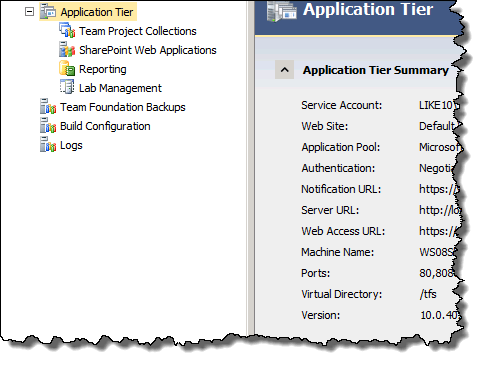The width and height of the screenshot is (483, 365).
Task: Click the Application Tier node icon
Action: pos(48,12)
